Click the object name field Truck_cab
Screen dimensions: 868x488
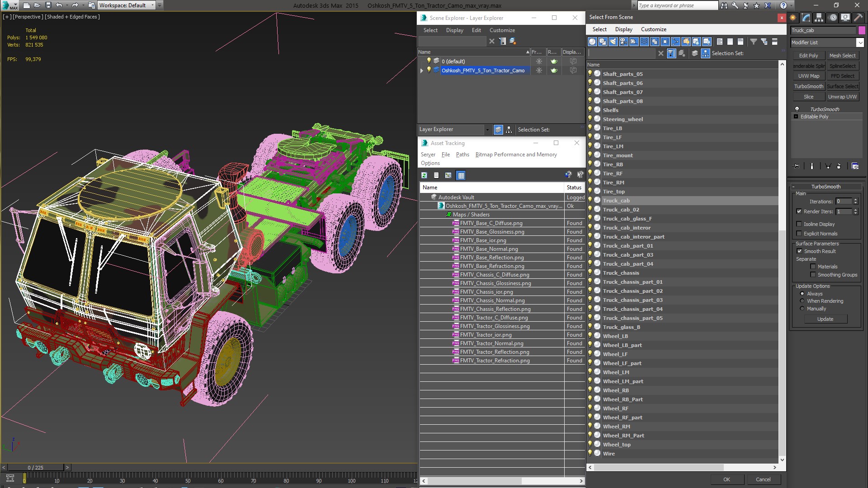click(823, 30)
